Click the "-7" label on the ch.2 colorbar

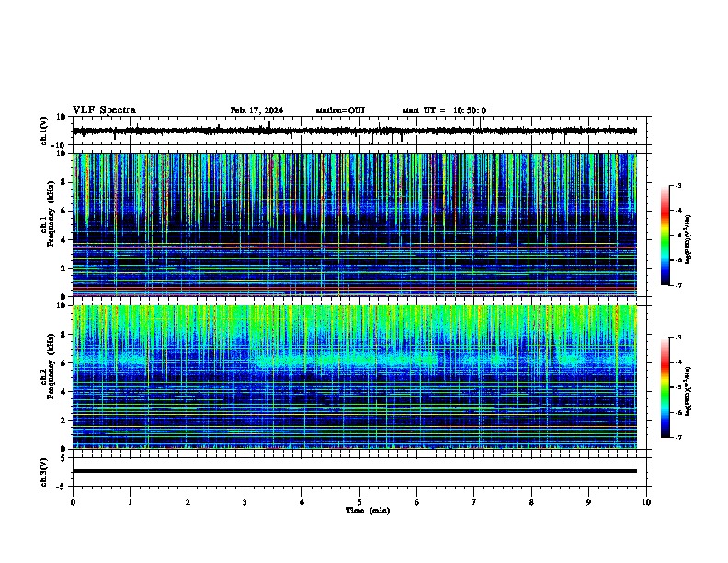click(x=677, y=438)
